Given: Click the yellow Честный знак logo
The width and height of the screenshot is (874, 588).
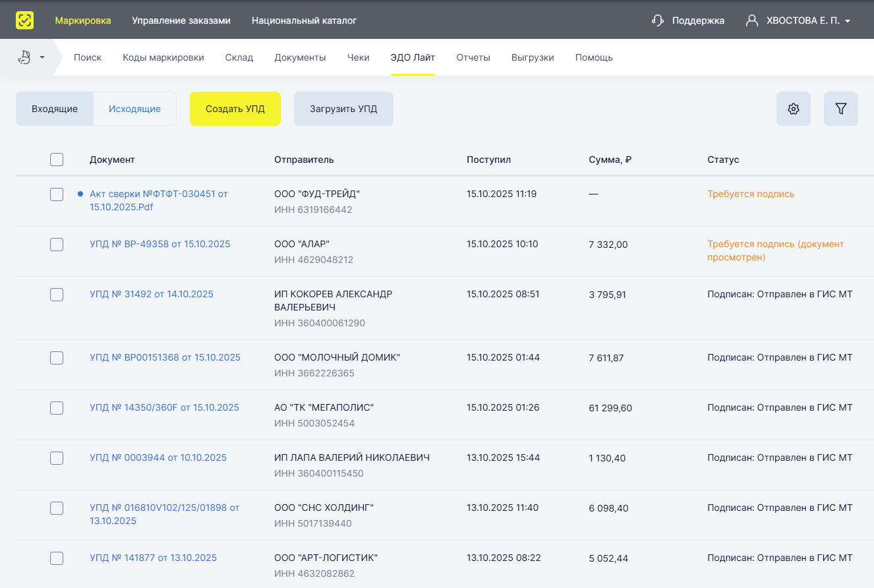Looking at the screenshot, I should pos(25,20).
